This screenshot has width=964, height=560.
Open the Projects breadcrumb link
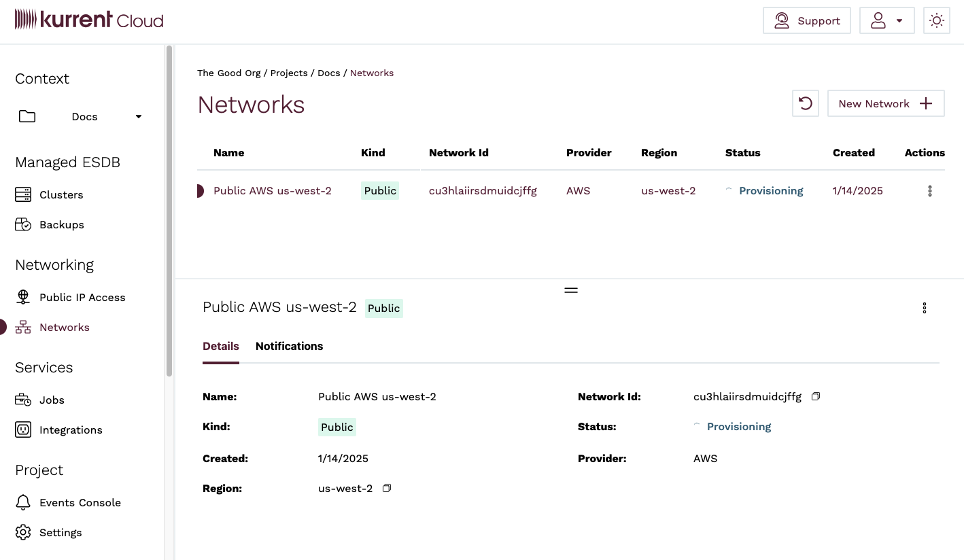tap(289, 73)
